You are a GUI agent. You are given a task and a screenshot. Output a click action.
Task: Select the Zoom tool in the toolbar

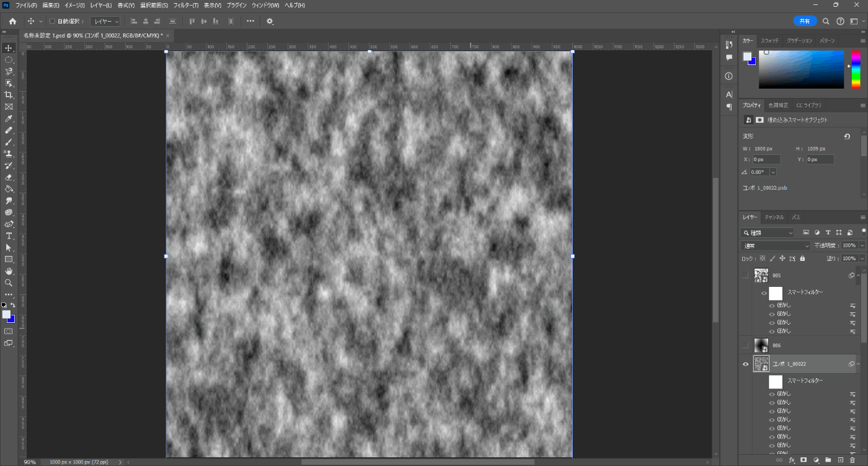[x=9, y=283]
